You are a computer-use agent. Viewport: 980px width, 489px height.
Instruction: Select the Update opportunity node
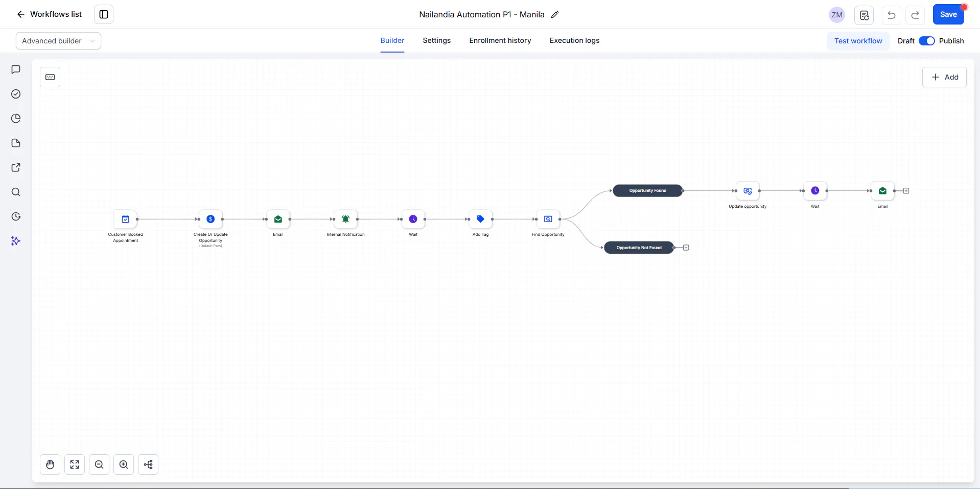tap(748, 191)
